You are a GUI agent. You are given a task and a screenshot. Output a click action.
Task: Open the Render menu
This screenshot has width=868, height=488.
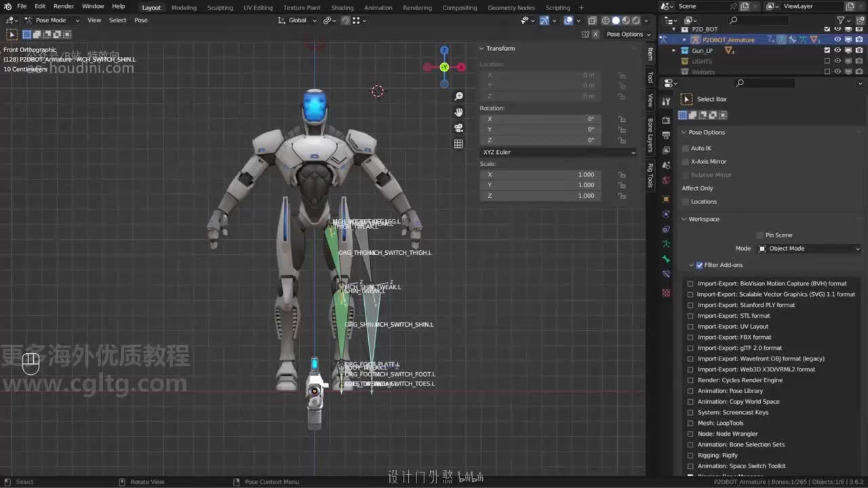pos(64,6)
